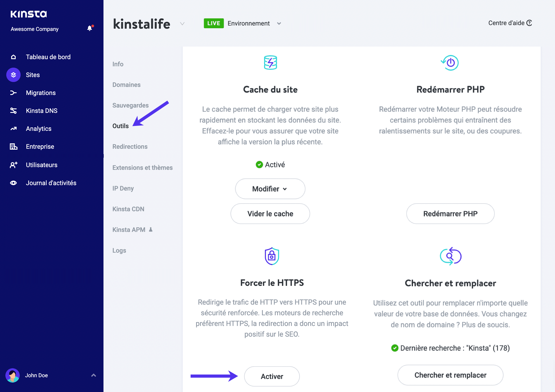This screenshot has width=555, height=392.
Task: Click the Redémarrer PHP power icon
Action: pyautogui.click(x=450, y=63)
